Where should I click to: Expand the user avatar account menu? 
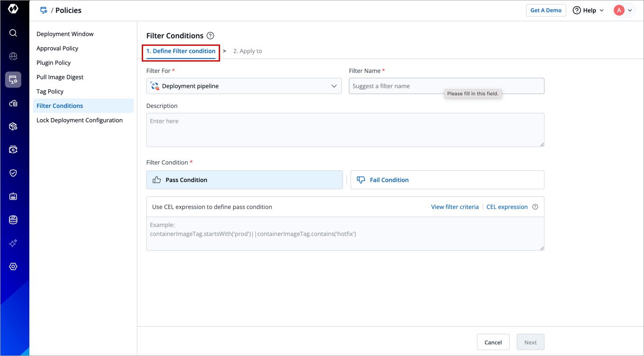pyautogui.click(x=624, y=10)
